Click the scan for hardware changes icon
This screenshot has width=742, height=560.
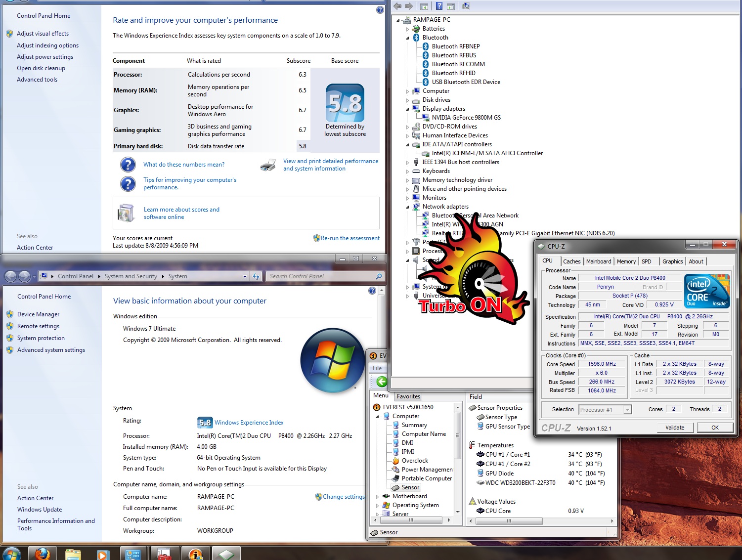pos(466,6)
